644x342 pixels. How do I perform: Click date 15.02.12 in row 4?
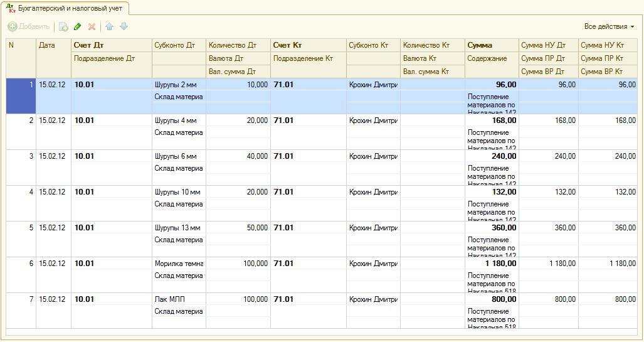click(53, 192)
